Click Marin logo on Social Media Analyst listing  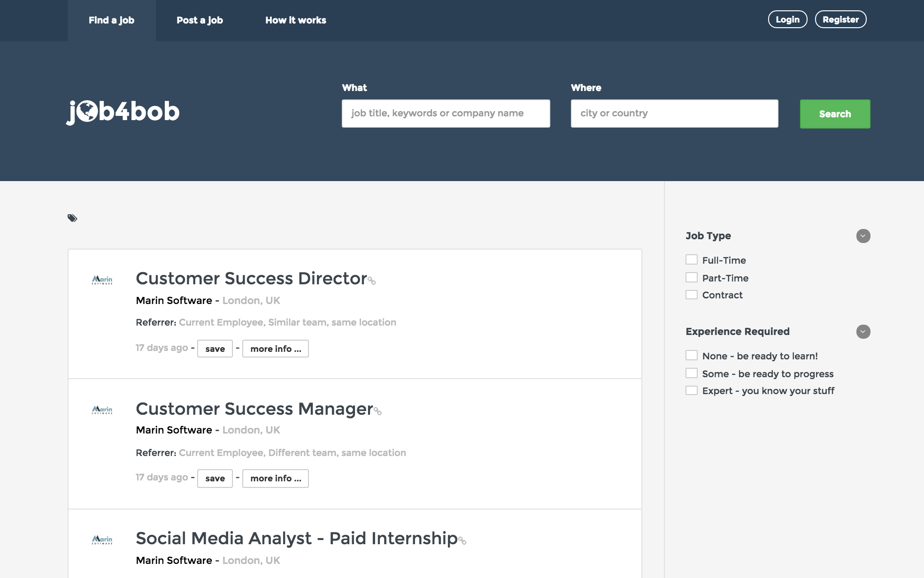pyautogui.click(x=102, y=540)
